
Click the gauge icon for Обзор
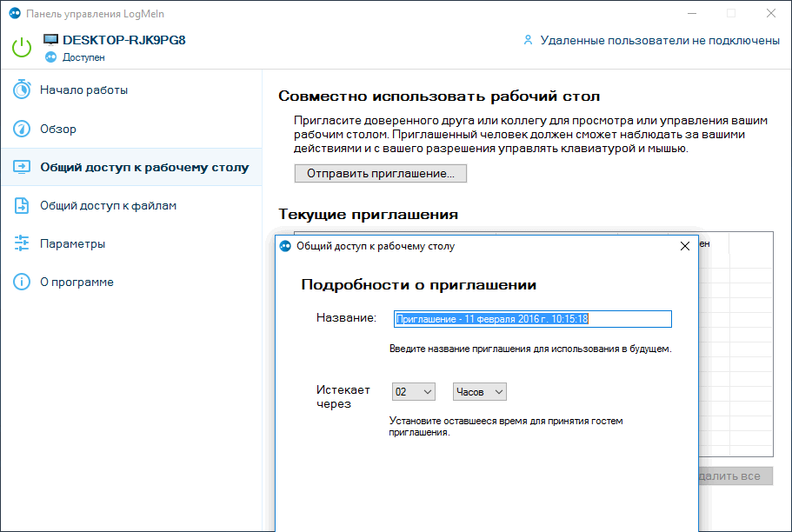coord(22,129)
